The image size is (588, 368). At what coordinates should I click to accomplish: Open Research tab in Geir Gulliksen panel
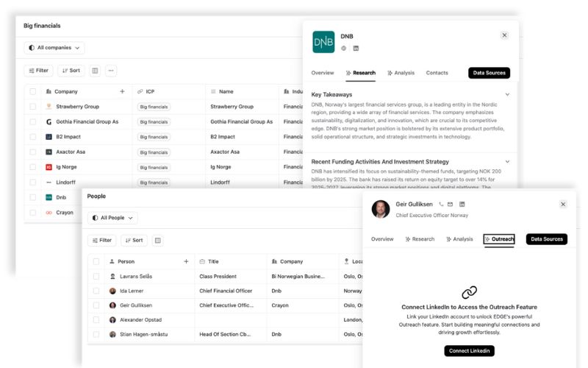pos(420,239)
